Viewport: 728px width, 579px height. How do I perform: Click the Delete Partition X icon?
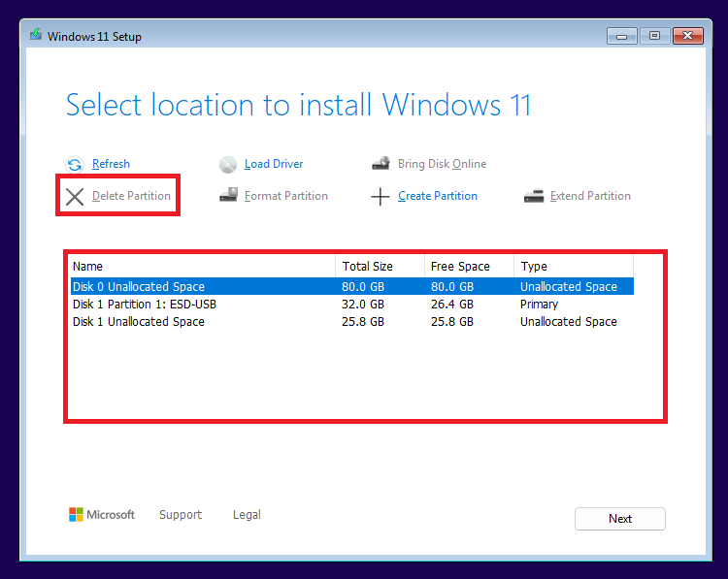tap(75, 196)
